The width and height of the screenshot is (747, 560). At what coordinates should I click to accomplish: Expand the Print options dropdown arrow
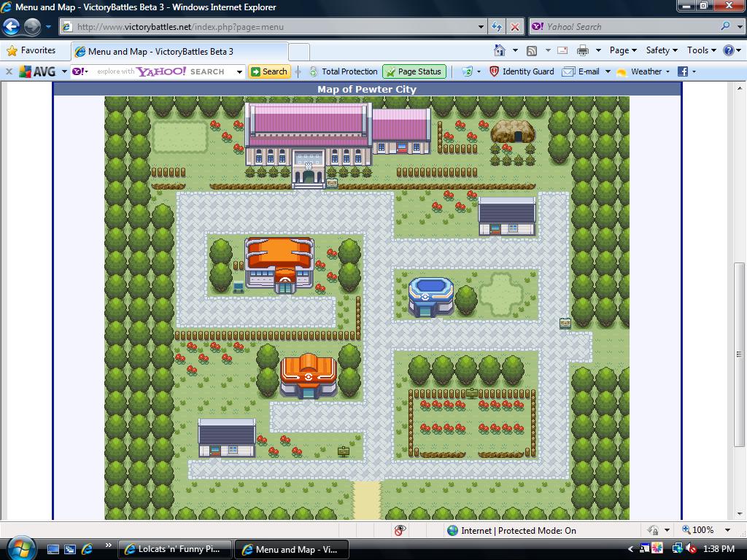point(598,50)
